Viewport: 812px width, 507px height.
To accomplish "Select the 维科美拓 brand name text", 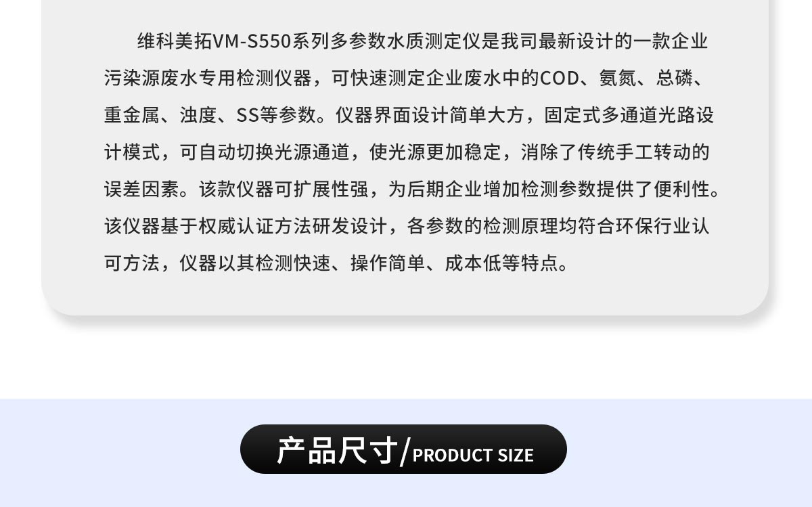I will pyautogui.click(x=175, y=42).
